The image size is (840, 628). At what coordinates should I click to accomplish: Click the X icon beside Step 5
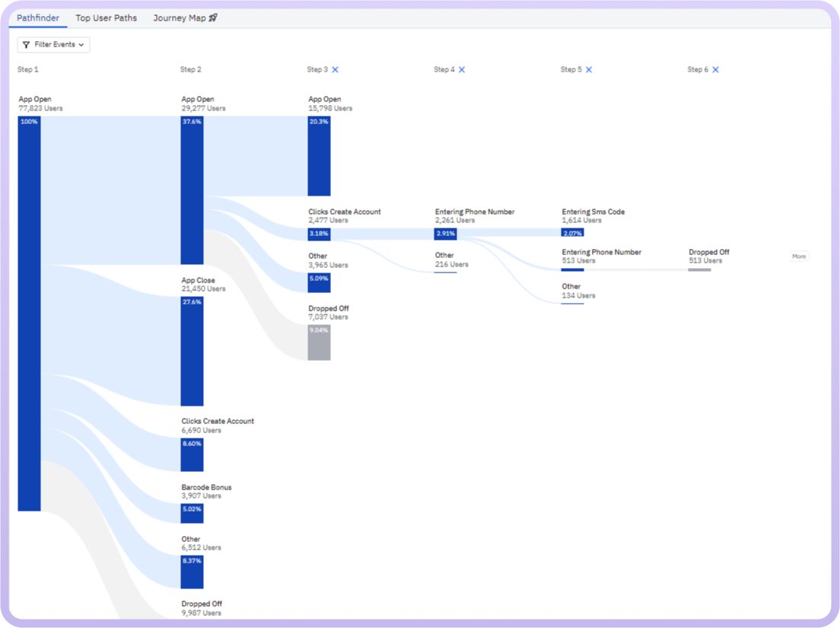589,70
